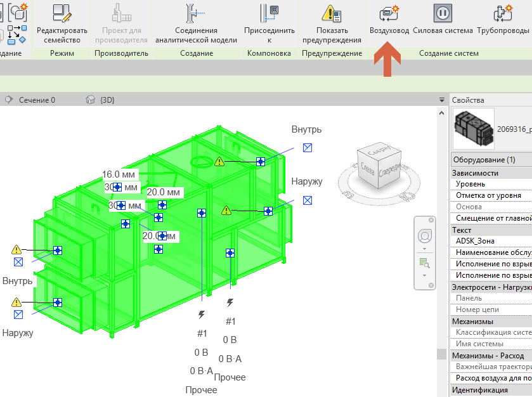532x397 pixels.
Task: Collapse the Зависимости properties group
Action: point(491,173)
